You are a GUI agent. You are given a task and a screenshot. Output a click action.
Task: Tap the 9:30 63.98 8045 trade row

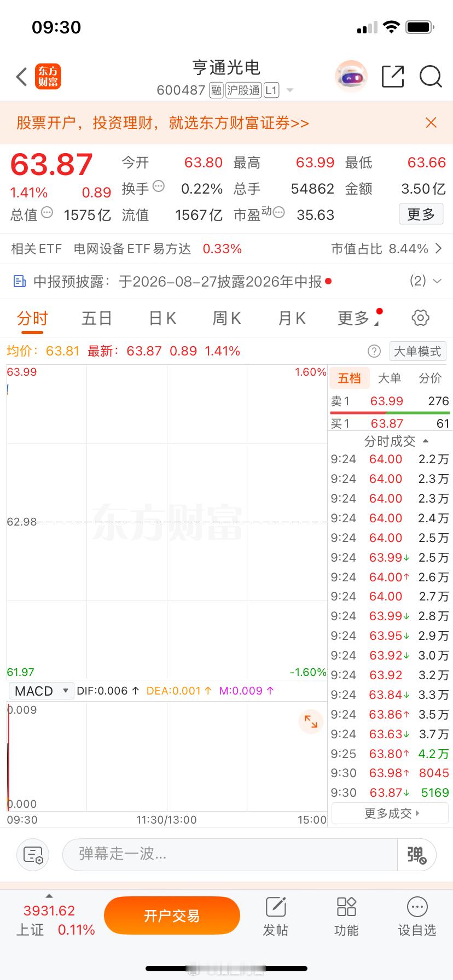[x=390, y=773]
